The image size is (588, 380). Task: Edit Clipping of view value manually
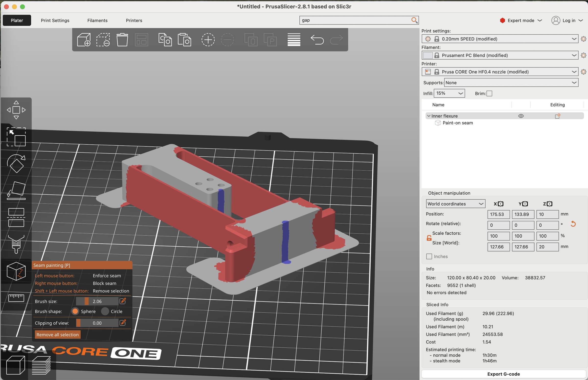(123, 323)
